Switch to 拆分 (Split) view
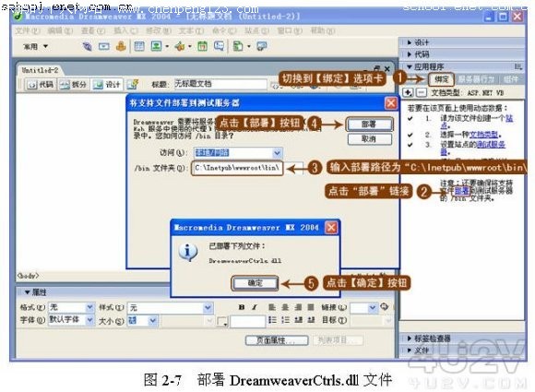Screen dimensions: 535x392 (x=73, y=84)
